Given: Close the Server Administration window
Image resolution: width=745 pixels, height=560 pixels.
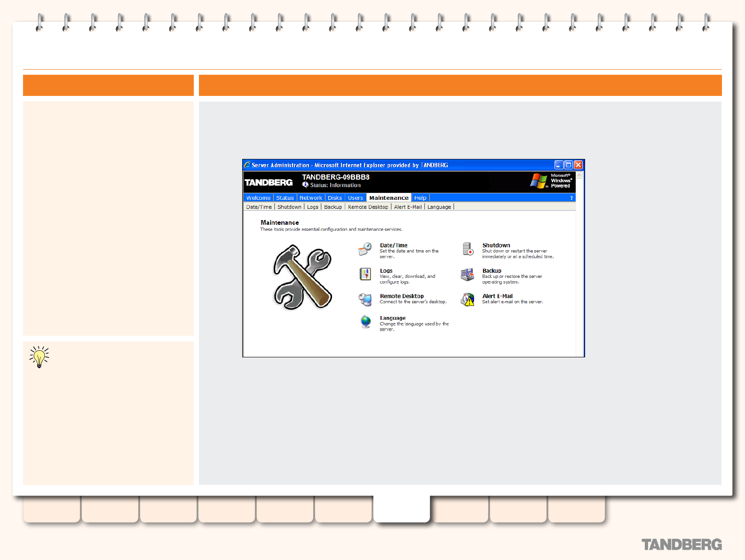Looking at the screenshot, I should (579, 165).
